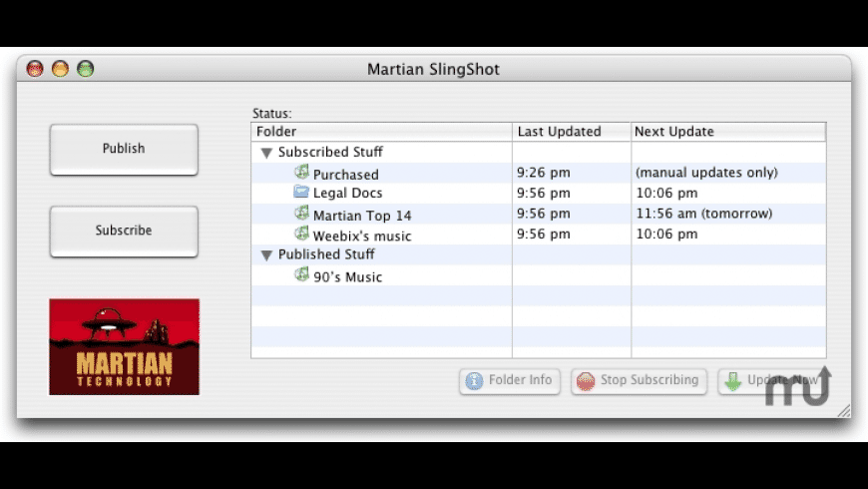Select the Martian Top 14 entry name
868x489 pixels.
pyautogui.click(x=362, y=215)
